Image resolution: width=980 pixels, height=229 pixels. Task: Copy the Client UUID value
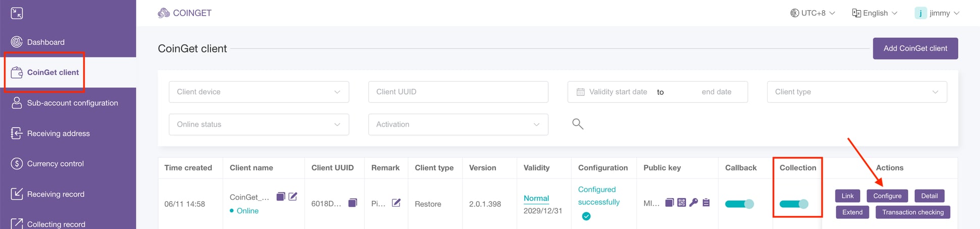[x=353, y=203]
